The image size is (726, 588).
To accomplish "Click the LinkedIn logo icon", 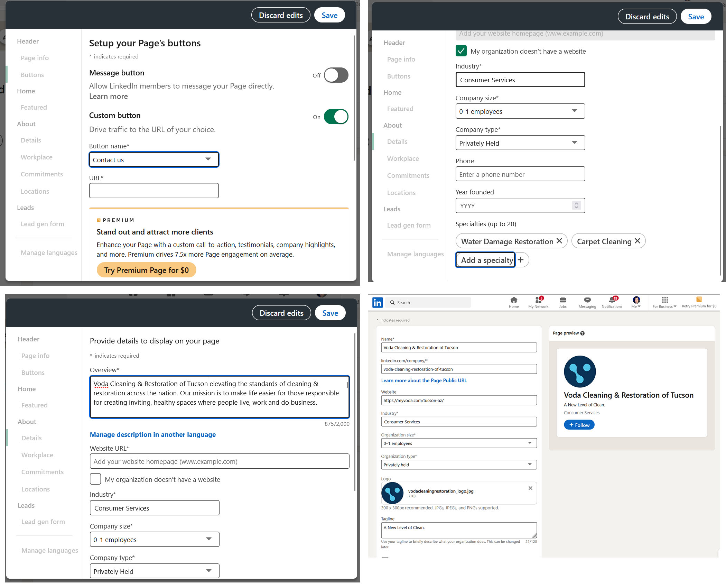I will click(377, 303).
